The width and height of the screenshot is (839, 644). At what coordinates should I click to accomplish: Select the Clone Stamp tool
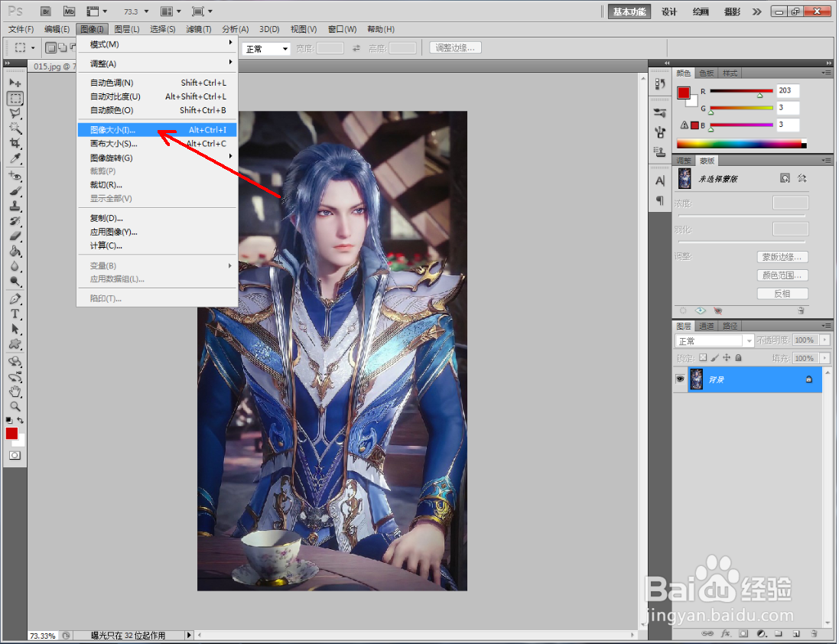point(15,206)
